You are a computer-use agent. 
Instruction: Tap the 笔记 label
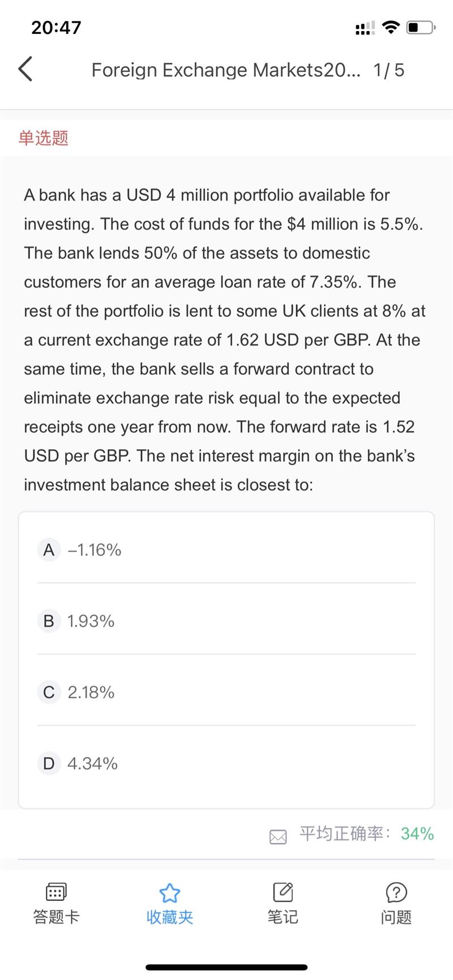pos(283,917)
